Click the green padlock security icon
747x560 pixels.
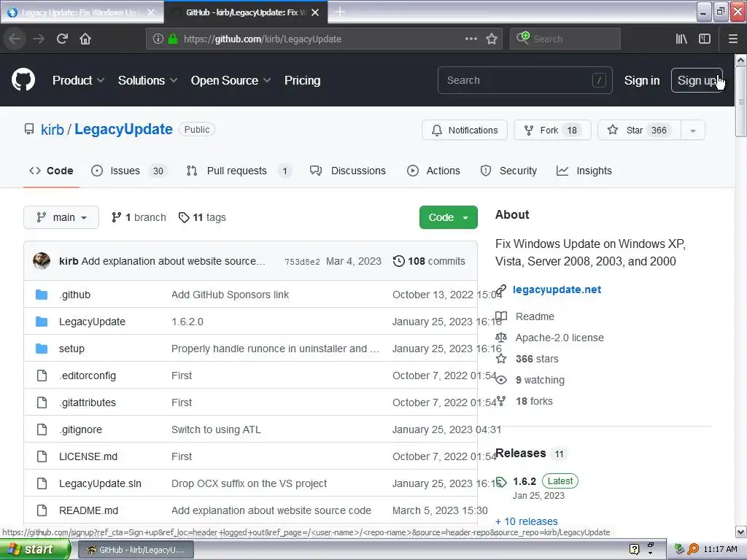coord(173,39)
